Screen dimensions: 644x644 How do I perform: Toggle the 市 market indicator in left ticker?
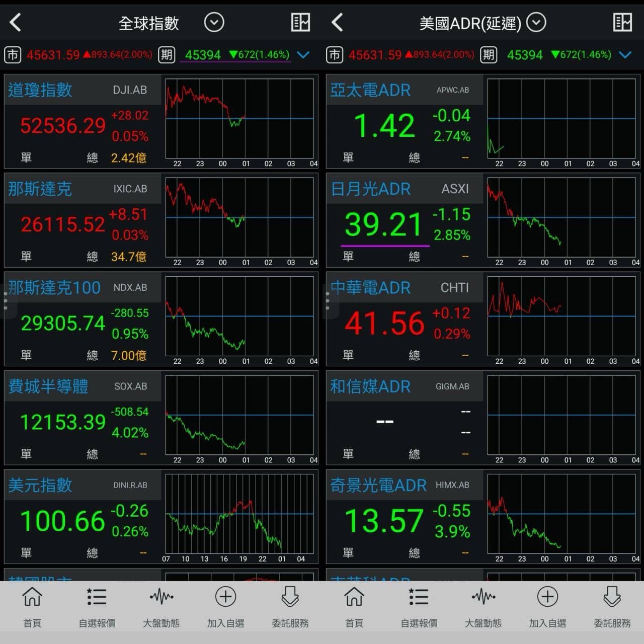click(x=13, y=55)
